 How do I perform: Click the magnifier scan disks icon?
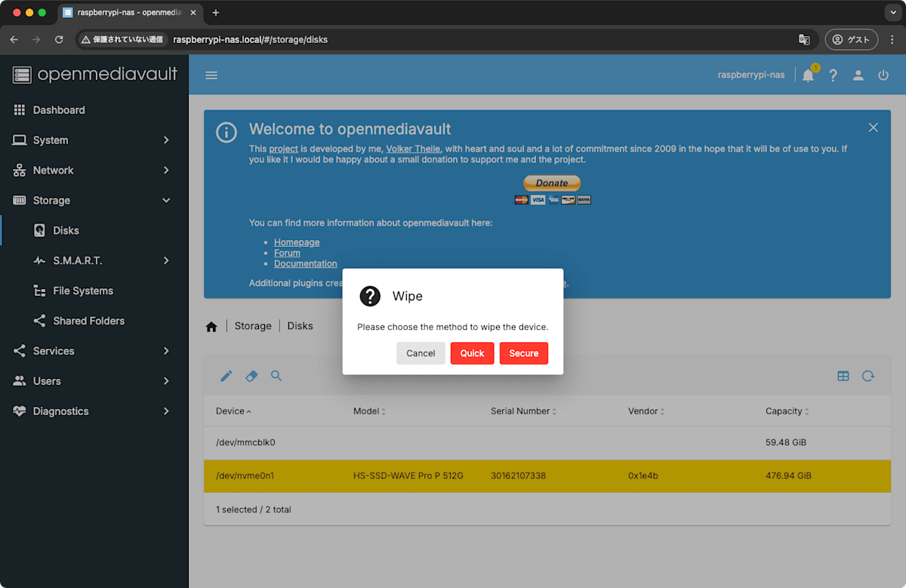(x=276, y=376)
